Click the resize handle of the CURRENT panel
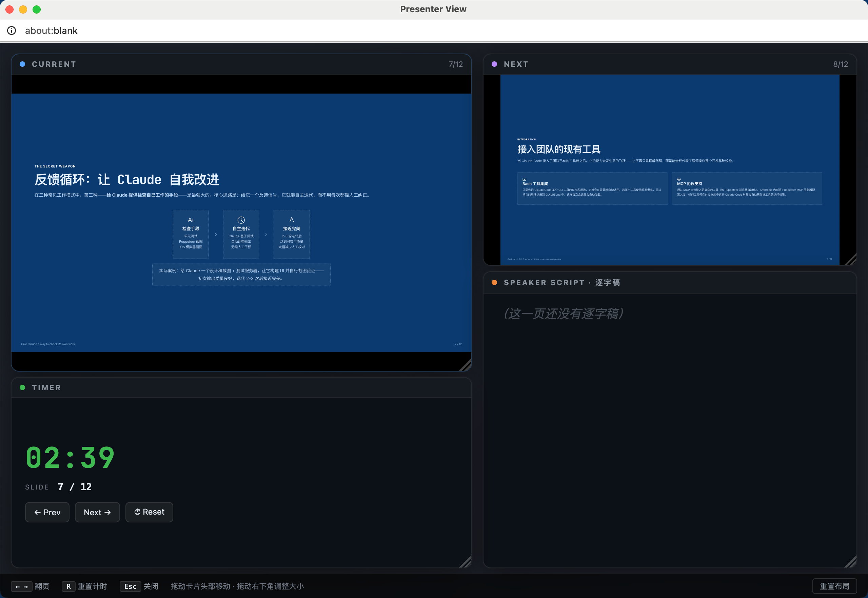This screenshot has height=598, width=868. (x=466, y=365)
